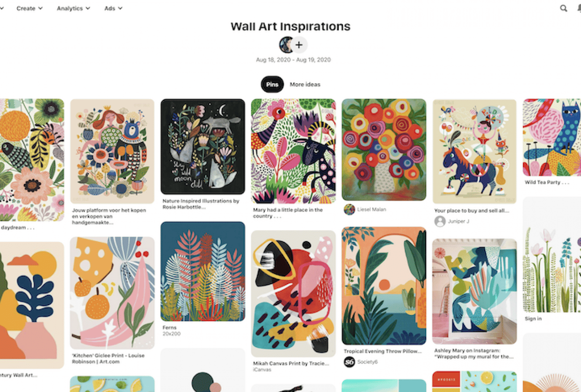This screenshot has width=581, height=392.
Task: Click the Juniper J profile avatar
Action: point(440,221)
